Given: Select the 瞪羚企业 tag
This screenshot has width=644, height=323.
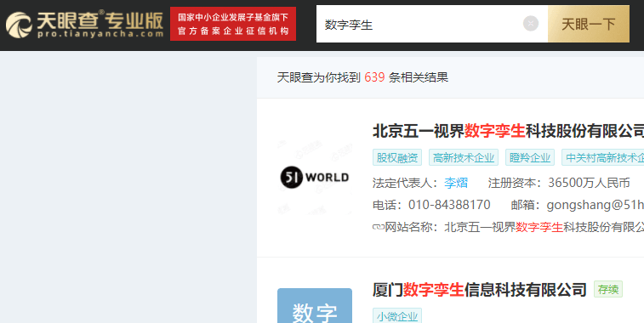Looking at the screenshot, I should 530,157.
